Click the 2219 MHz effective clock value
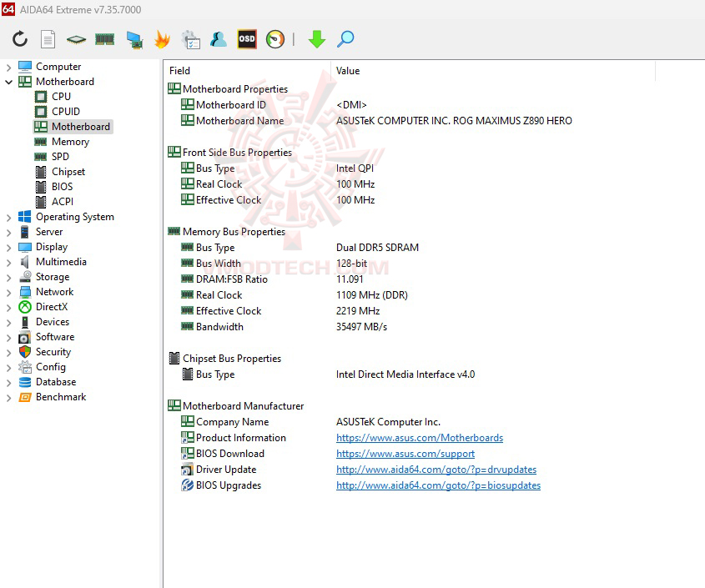The width and height of the screenshot is (705, 588). coord(358,311)
